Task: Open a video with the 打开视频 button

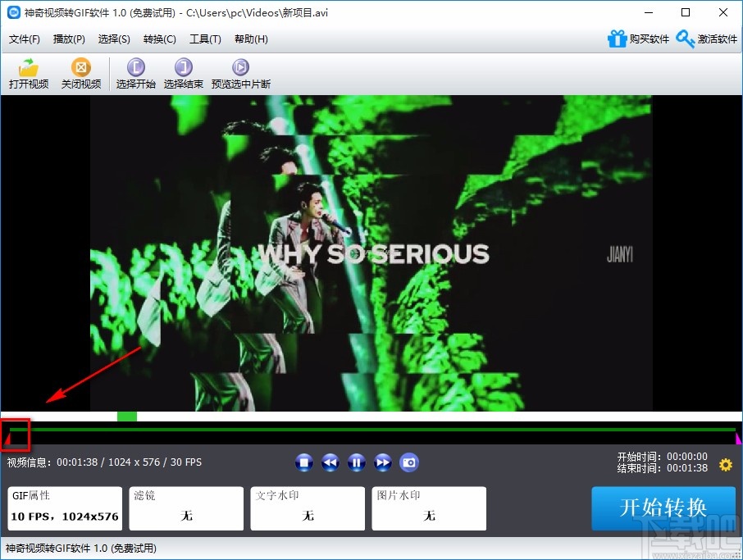Action: click(x=29, y=74)
